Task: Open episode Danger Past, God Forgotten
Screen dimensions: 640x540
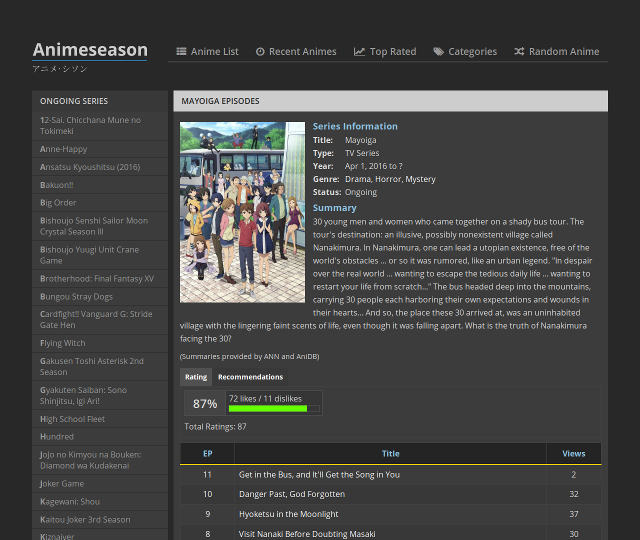Action: pos(292,494)
